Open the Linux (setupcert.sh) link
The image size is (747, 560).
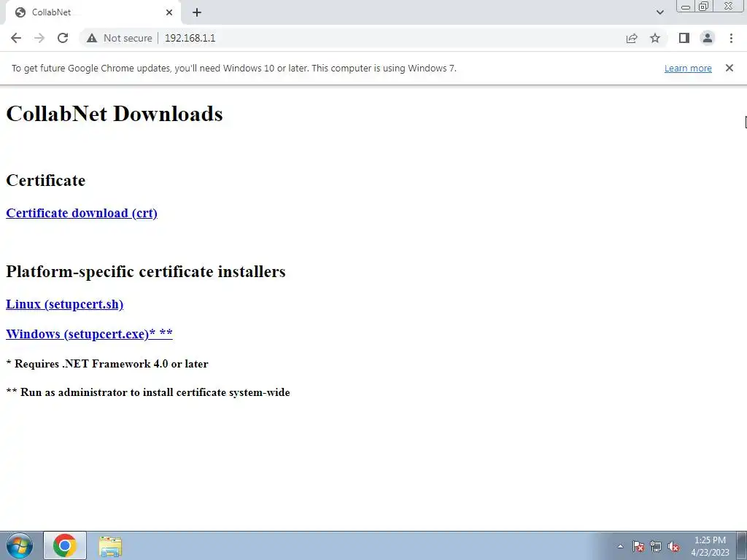click(x=64, y=304)
